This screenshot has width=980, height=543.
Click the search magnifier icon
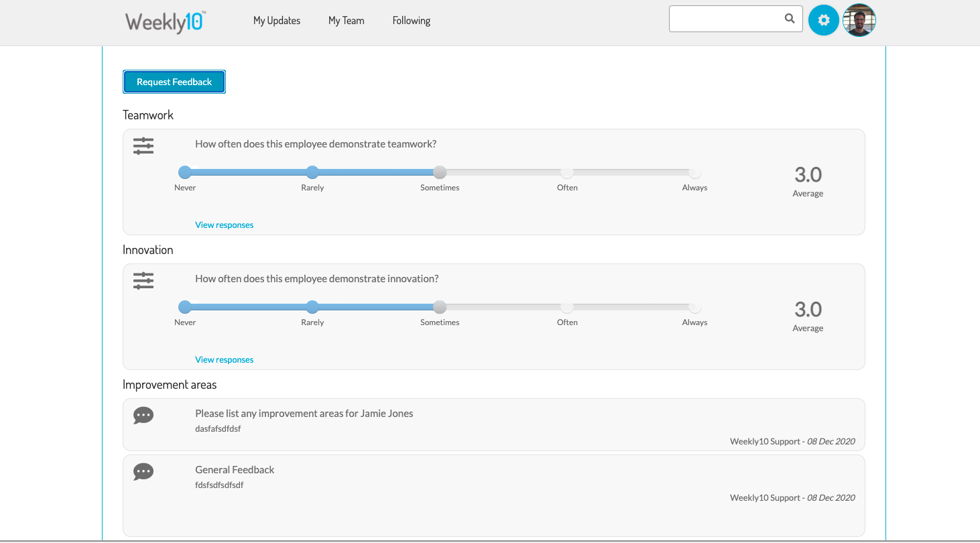tap(790, 19)
